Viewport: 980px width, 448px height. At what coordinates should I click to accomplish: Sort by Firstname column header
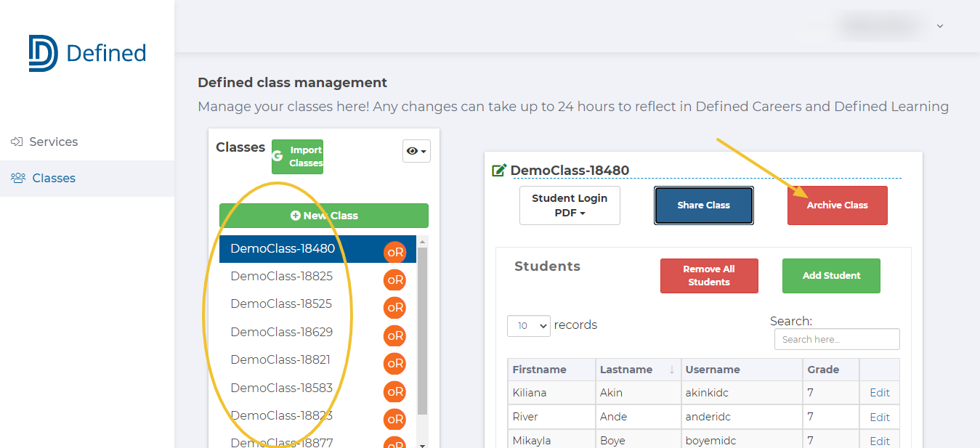(551, 370)
